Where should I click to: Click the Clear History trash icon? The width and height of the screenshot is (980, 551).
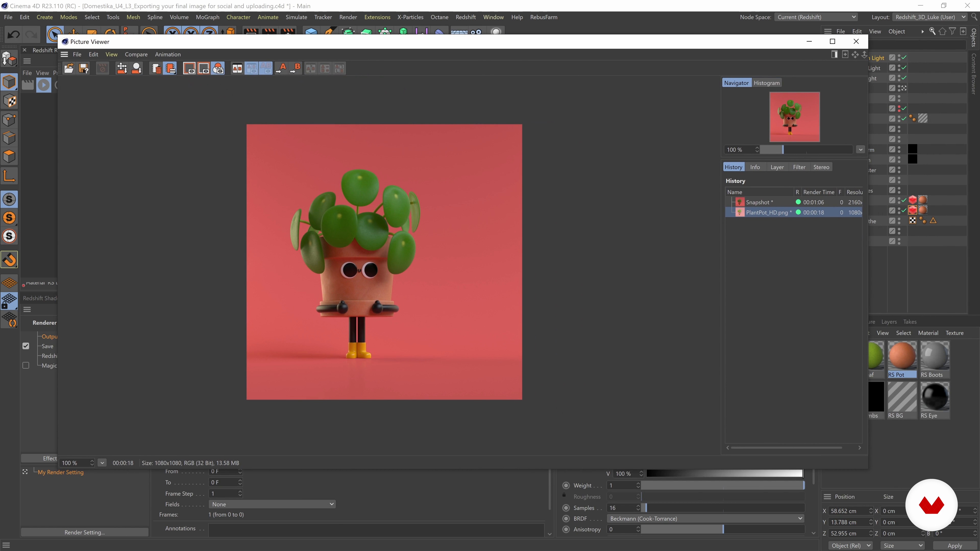pyautogui.click(x=156, y=68)
